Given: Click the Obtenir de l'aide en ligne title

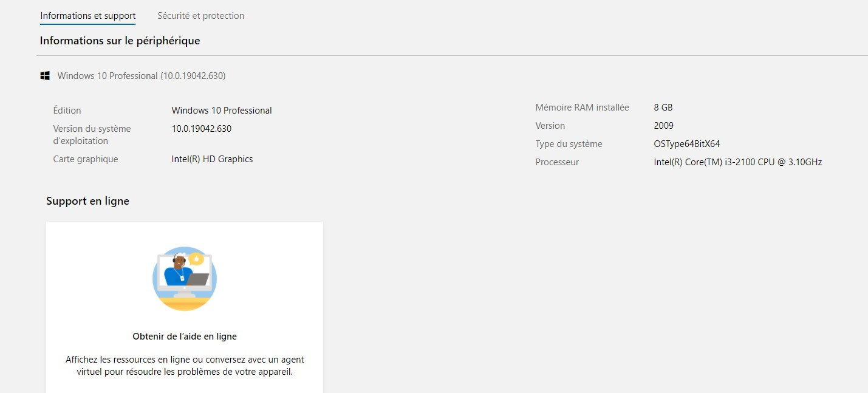Looking at the screenshot, I should (x=185, y=336).
